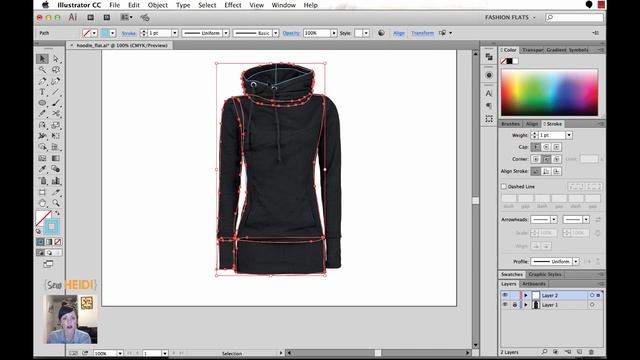This screenshot has height=360, width=640.
Task: Choose the Projecting Cap option
Action: 556,147
